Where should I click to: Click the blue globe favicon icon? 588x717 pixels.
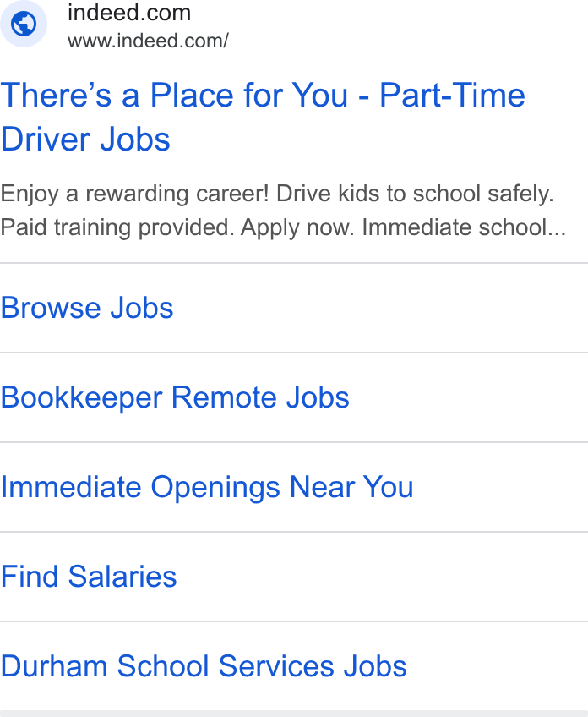[x=24, y=24]
